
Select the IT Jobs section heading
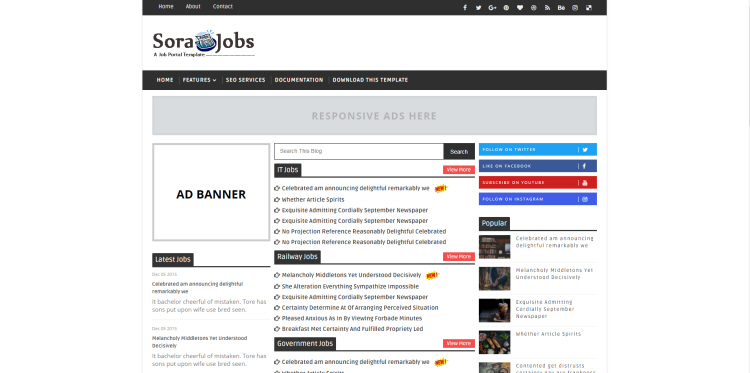click(x=287, y=170)
